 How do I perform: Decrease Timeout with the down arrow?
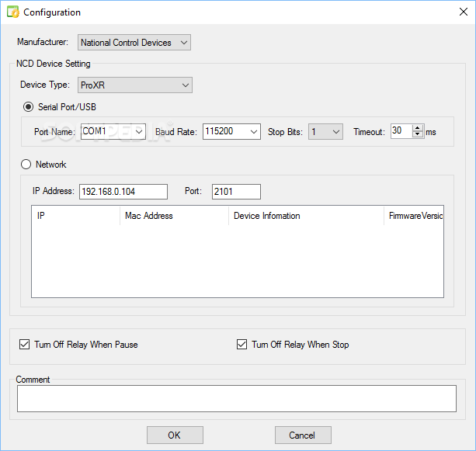pos(418,134)
